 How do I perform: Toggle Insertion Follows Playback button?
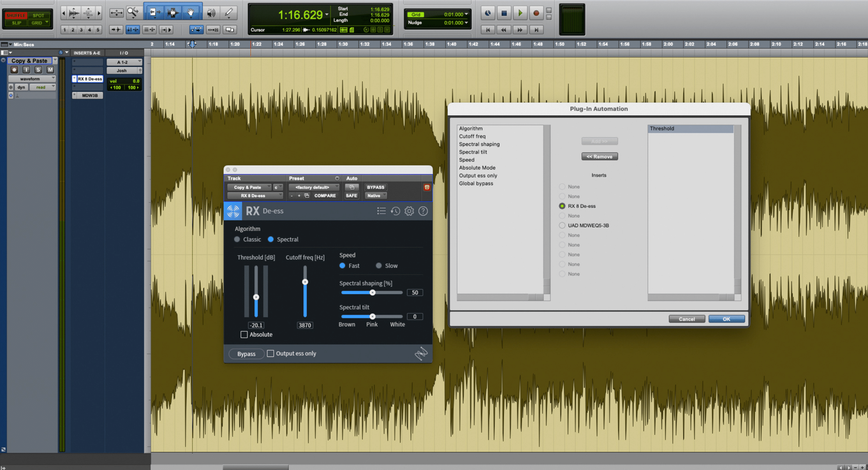click(166, 30)
